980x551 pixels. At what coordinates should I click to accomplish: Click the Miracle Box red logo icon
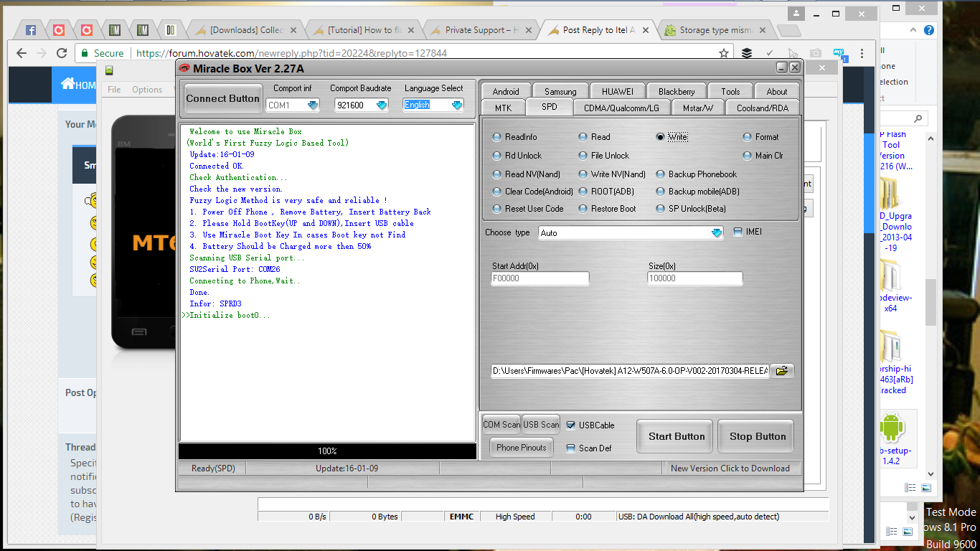click(184, 68)
